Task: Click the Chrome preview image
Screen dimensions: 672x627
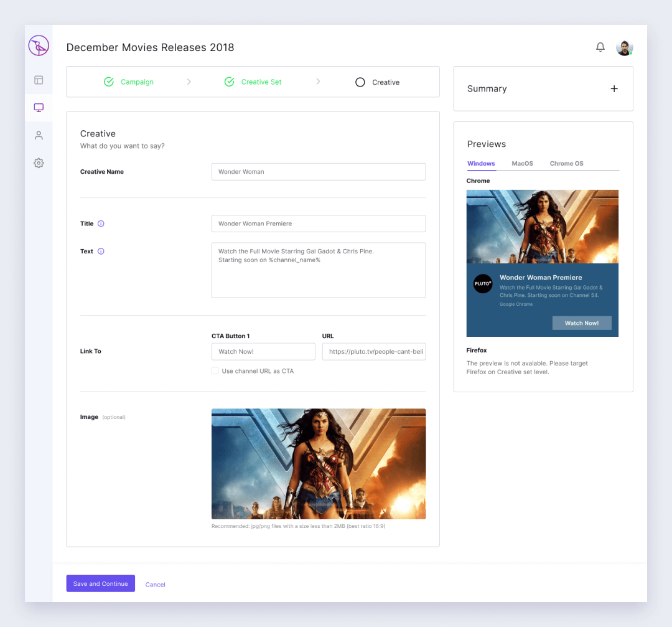Action: point(542,227)
